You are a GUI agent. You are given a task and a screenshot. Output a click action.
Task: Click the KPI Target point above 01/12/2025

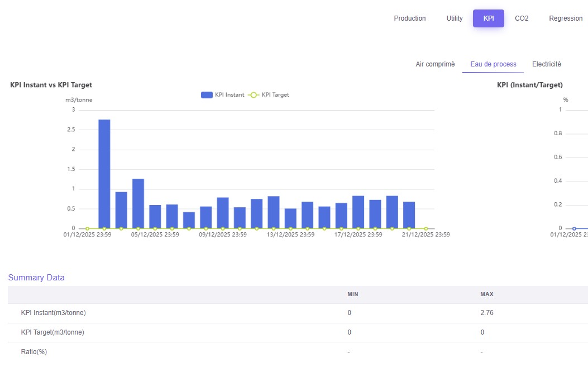pos(87,228)
